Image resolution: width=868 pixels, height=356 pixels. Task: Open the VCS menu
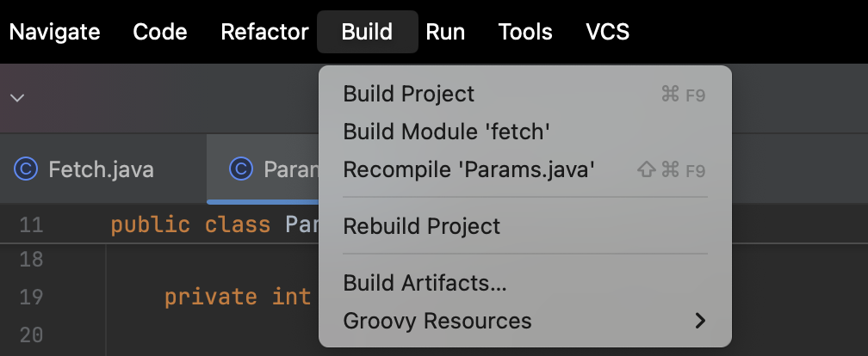click(x=607, y=33)
